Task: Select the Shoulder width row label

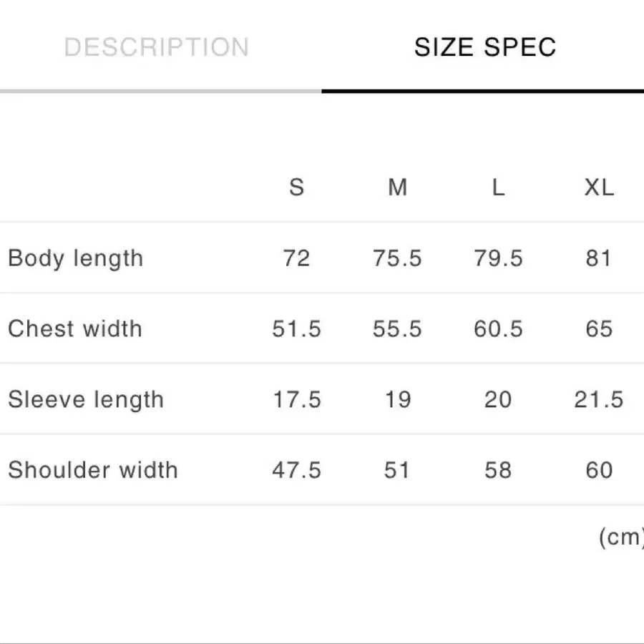Action: point(93,470)
